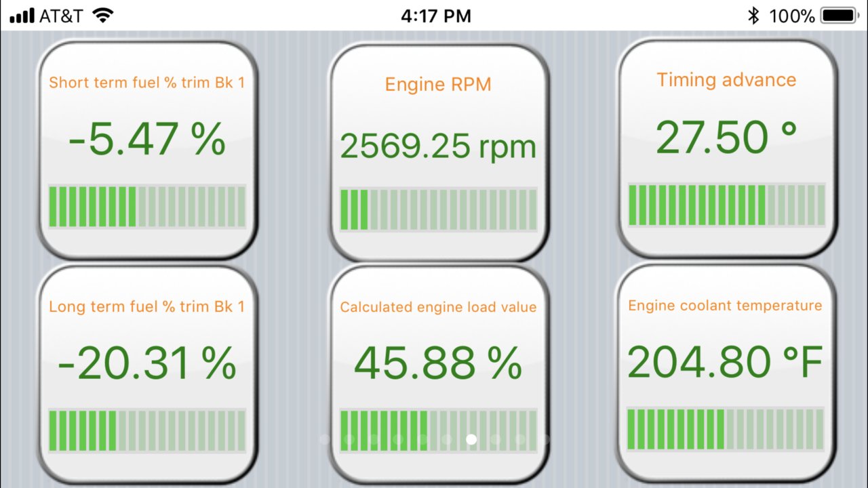Tap the battery indicator icon
This screenshot has width=868, height=488.
point(840,16)
